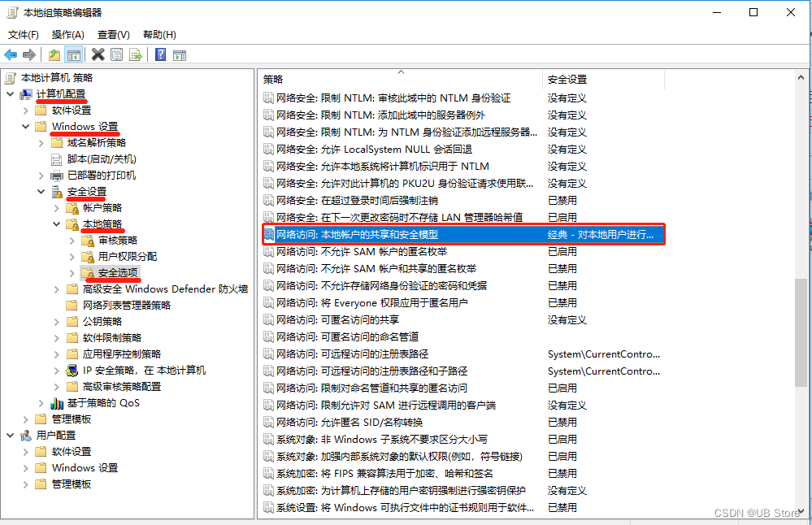Open the 文件(F) menu
Screen dimensions: 812x525
[x=24, y=35]
